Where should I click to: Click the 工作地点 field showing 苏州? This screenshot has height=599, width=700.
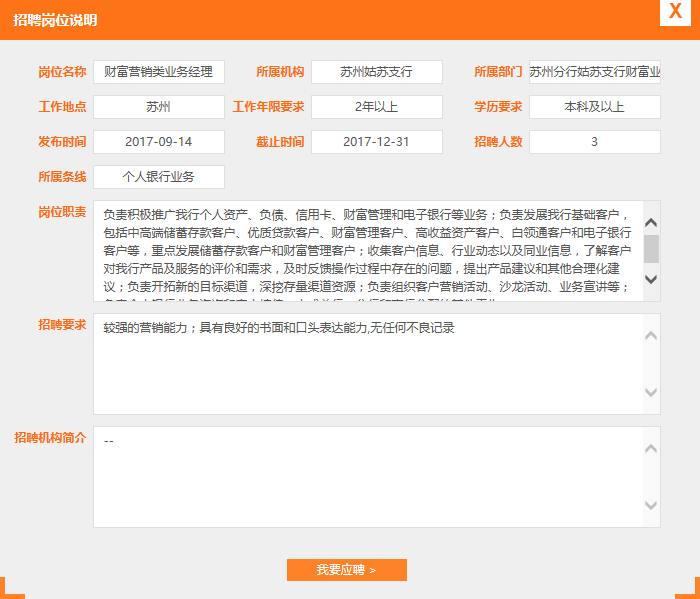pyautogui.click(x=159, y=107)
